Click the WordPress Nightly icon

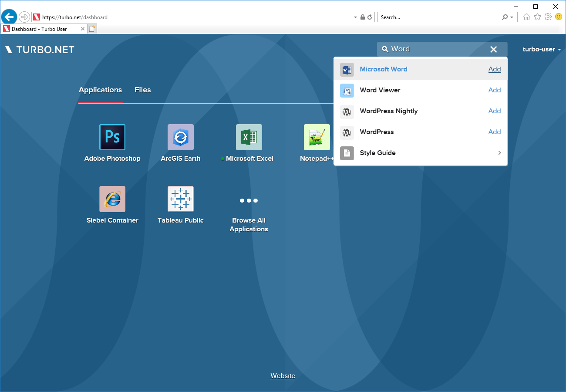pos(347,112)
